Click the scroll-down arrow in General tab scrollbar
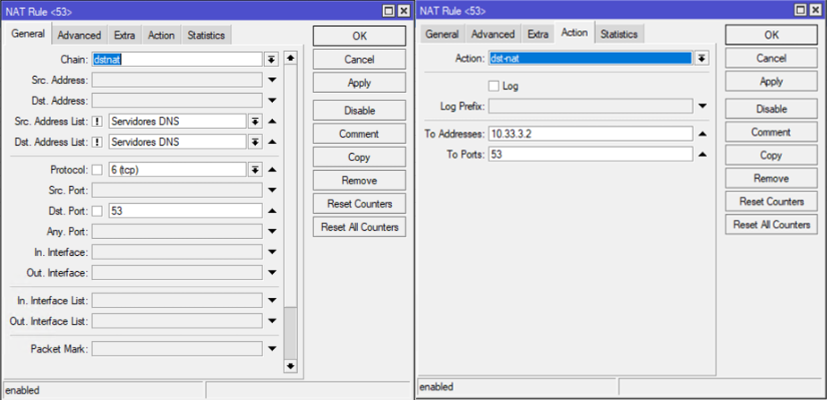This screenshot has width=827, height=400. 291,367
